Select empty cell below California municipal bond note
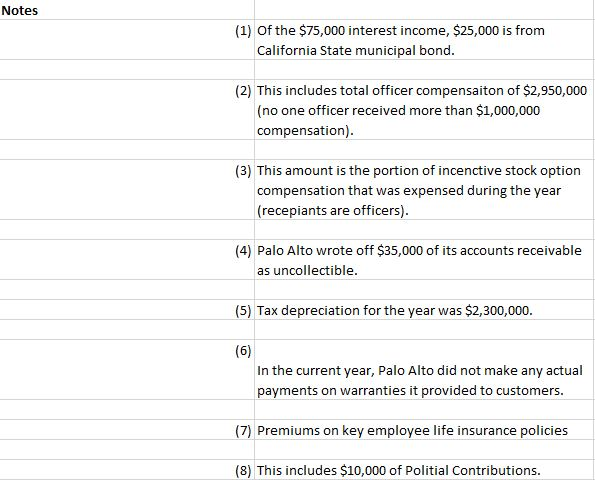595x480 pixels. pos(424,69)
